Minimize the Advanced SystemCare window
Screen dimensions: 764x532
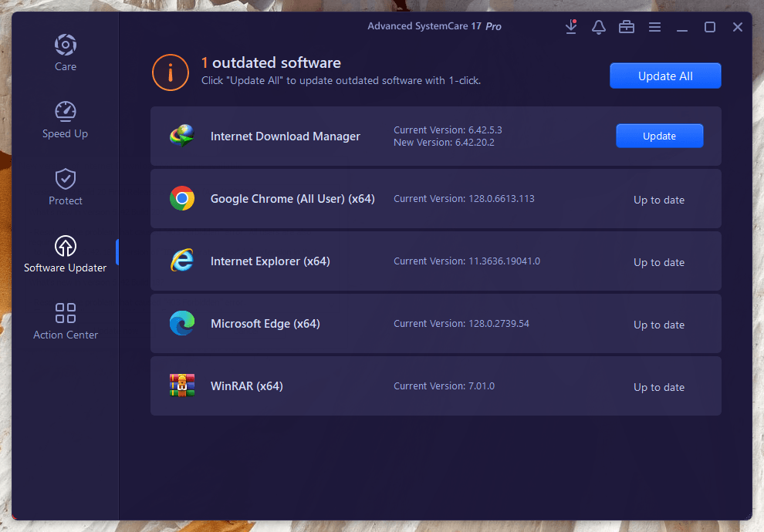[682, 27]
